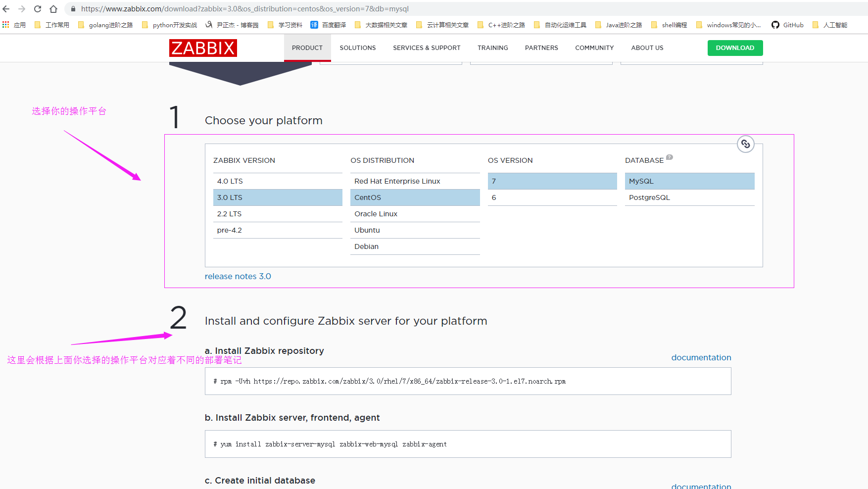Open the SOLUTIONS menu

358,48
